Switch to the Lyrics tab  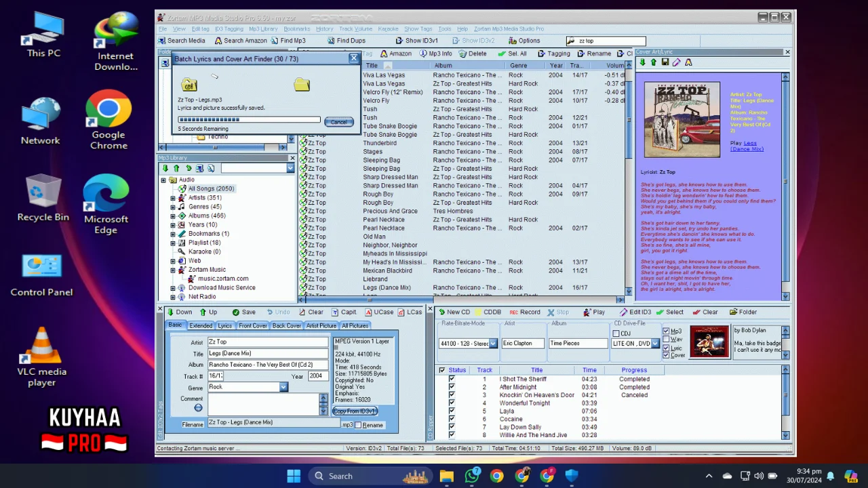click(224, 326)
